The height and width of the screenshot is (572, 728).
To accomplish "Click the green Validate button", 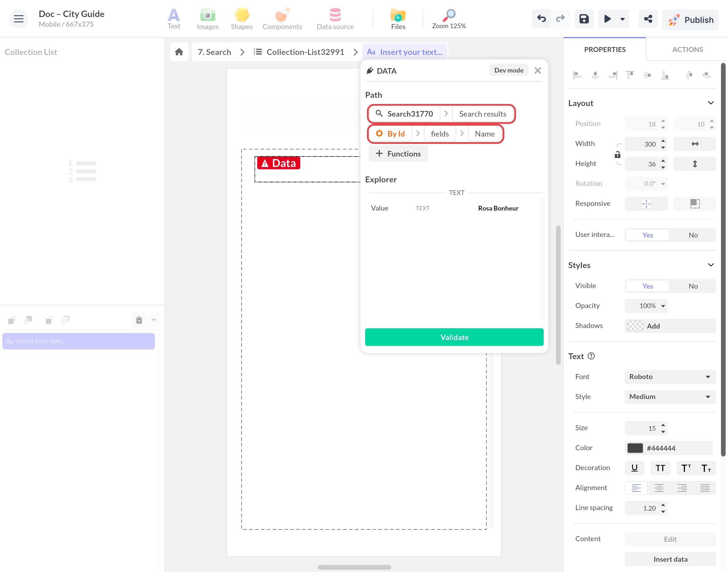I will (x=454, y=337).
